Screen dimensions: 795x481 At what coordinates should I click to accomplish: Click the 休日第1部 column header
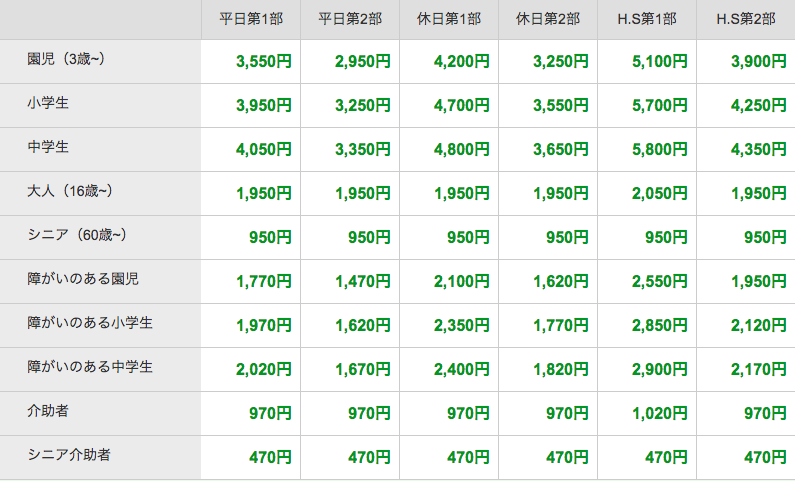449,19
